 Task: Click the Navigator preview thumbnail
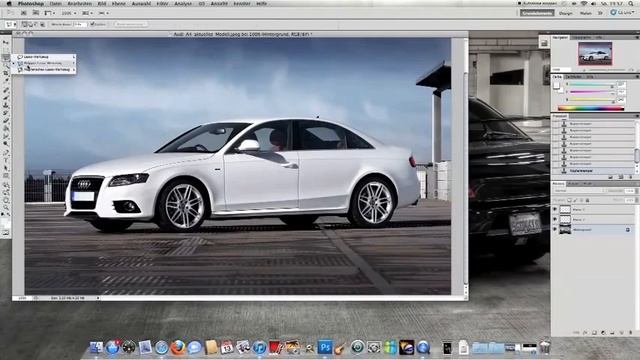pos(595,53)
